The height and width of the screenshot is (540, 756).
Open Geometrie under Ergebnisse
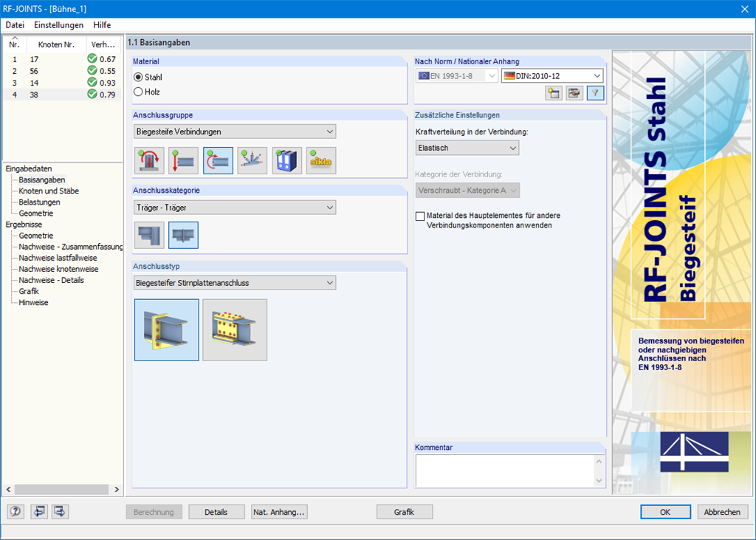coord(36,236)
